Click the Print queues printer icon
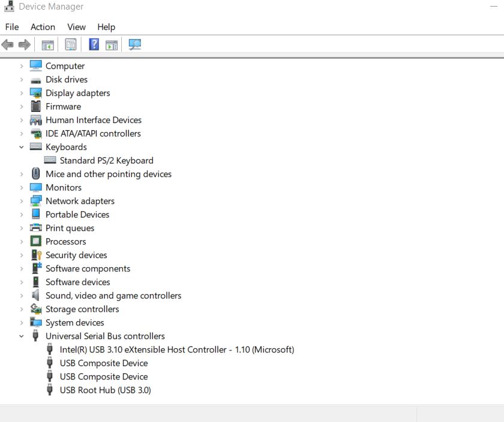504x422 pixels. click(35, 228)
